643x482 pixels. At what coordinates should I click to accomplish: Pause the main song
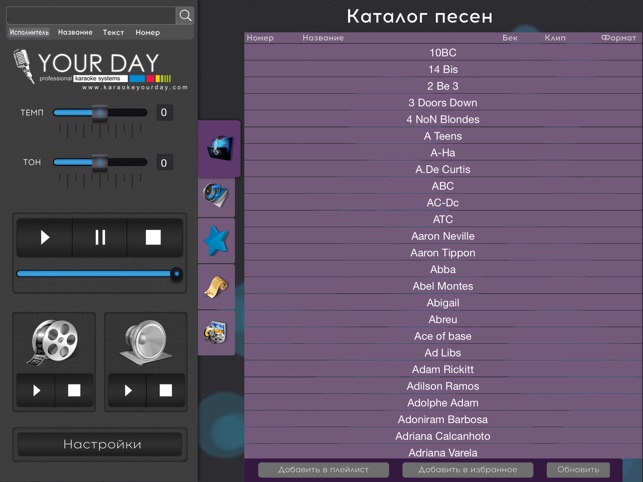pos(100,237)
